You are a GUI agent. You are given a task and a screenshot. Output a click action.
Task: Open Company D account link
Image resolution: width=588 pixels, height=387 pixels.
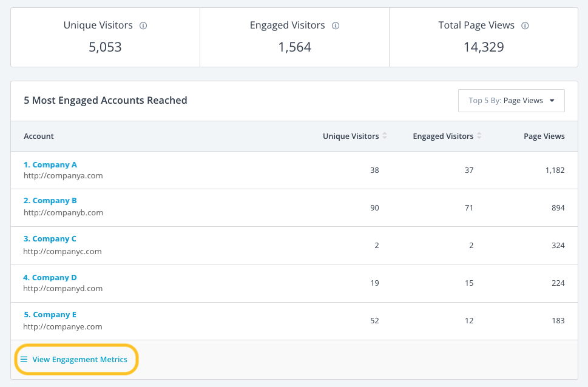(x=50, y=277)
